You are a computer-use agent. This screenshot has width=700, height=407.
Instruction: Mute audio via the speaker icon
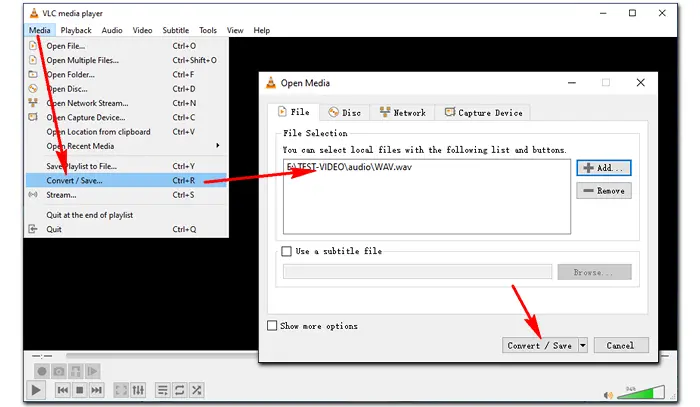(x=608, y=395)
